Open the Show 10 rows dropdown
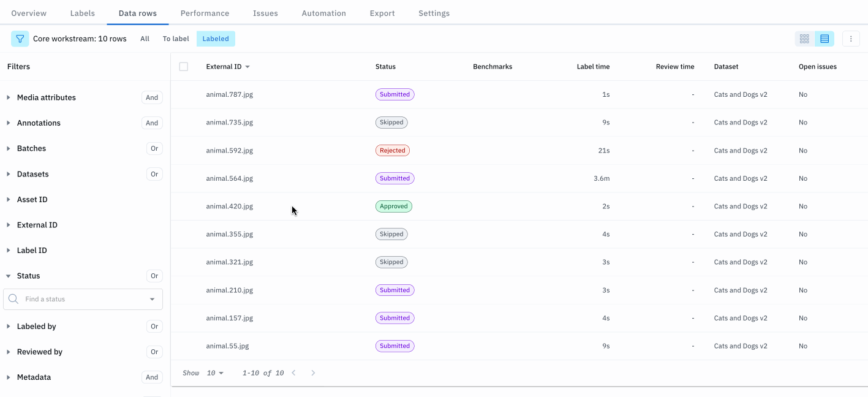The image size is (868, 397). tap(215, 373)
